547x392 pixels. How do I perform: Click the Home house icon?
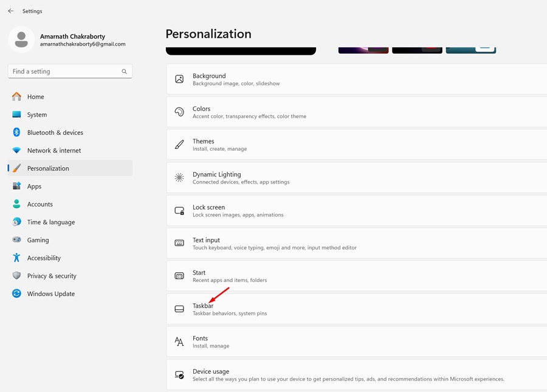[16, 97]
